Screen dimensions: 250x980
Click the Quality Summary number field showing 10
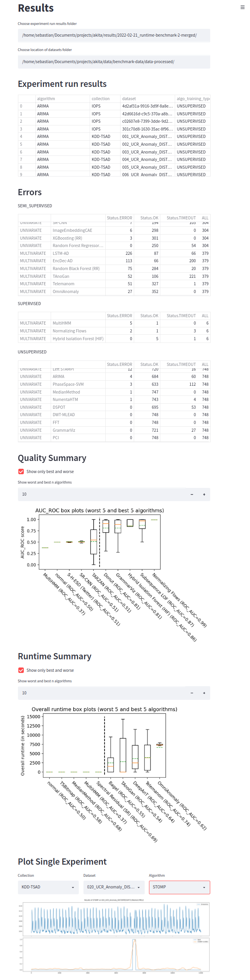101,494
